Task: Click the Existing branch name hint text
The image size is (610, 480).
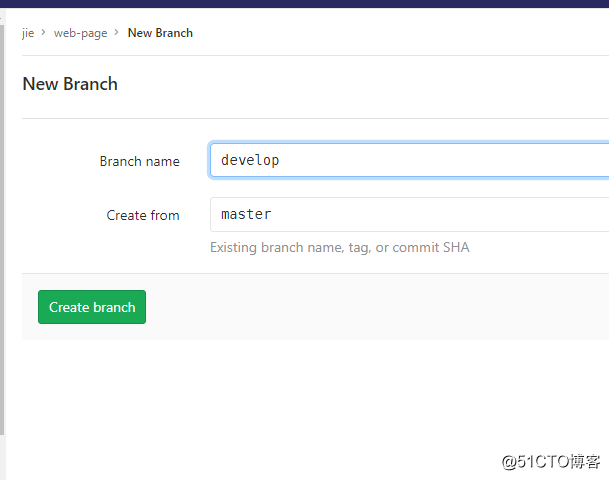Action: pyautogui.click(x=340, y=248)
